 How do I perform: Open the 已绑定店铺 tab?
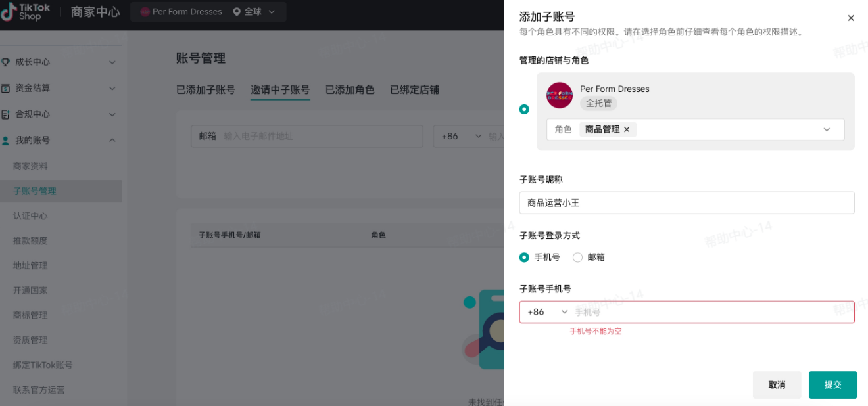(413, 90)
